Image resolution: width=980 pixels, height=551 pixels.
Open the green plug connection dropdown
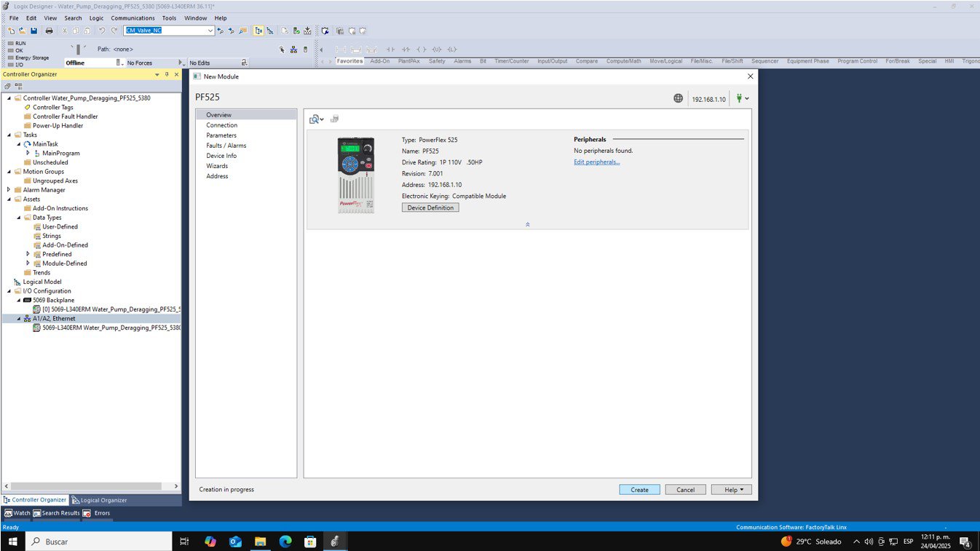point(743,98)
